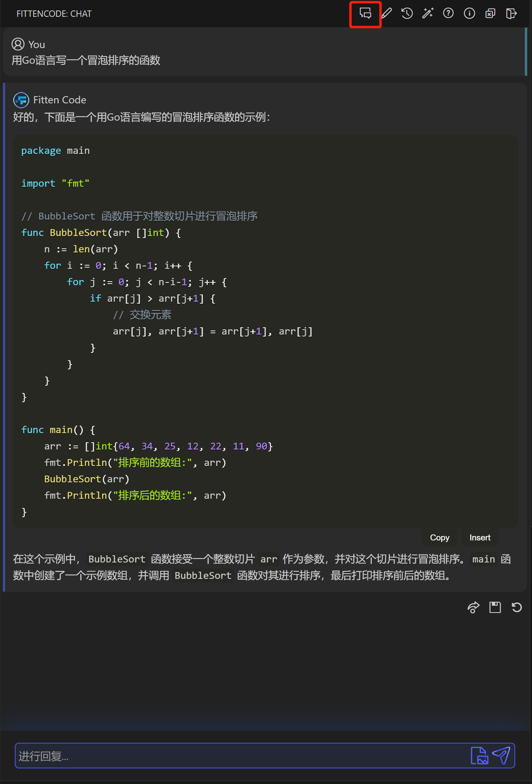Screen dimensions: 532x784
Task: Save the conversation via floppy disk icon
Action: pyautogui.click(x=495, y=607)
